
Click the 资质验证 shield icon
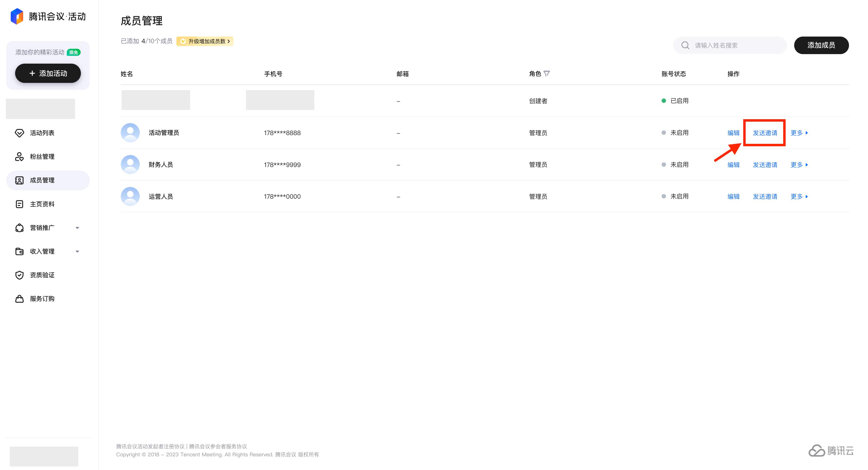pyautogui.click(x=19, y=275)
